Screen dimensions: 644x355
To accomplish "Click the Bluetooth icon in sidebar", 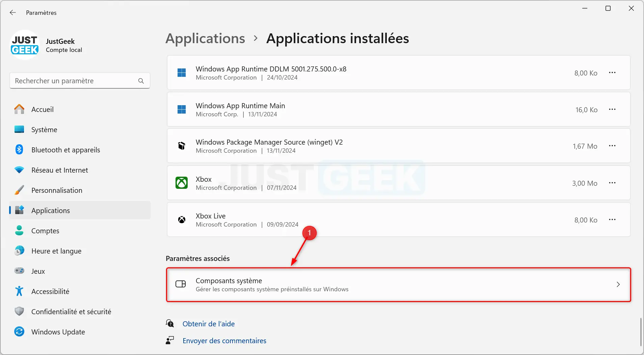I will (x=19, y=150).
